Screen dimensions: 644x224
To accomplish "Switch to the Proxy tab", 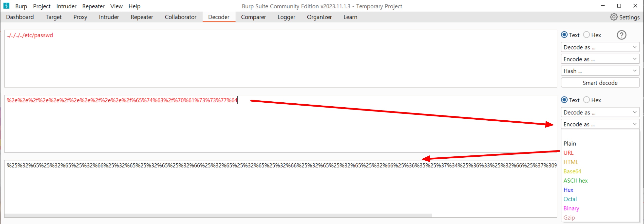I will point(80,17).
